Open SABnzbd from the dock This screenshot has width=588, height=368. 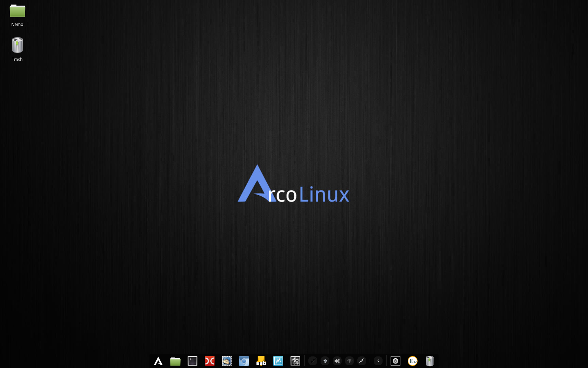(x=261, y=361)
